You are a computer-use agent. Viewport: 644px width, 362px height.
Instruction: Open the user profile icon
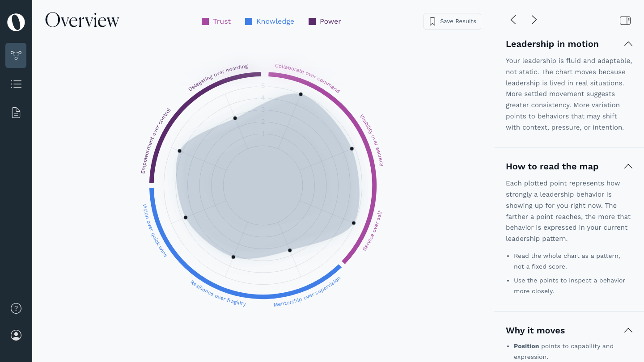pos(16,335)
